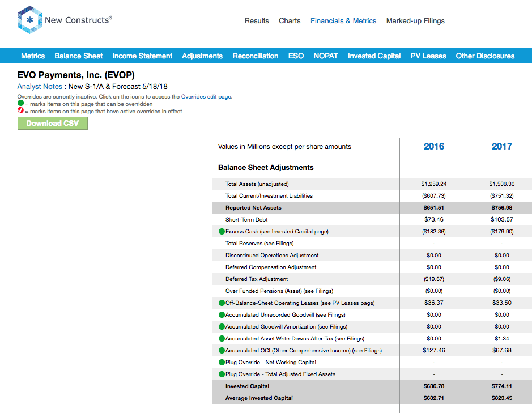532x413 pixels.
Task: Click the green legend dot for overridable items
Action: point(21,103)
